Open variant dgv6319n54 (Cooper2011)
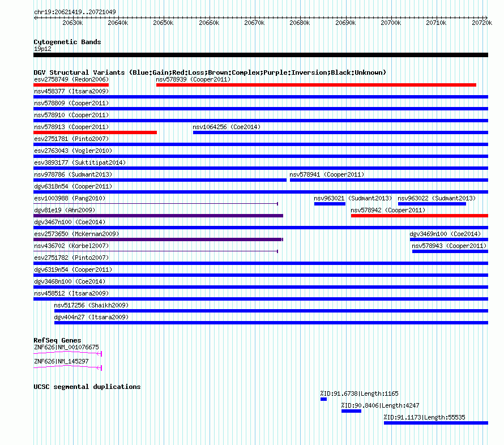This screenshot has width=504, height=445. [73, 269]
